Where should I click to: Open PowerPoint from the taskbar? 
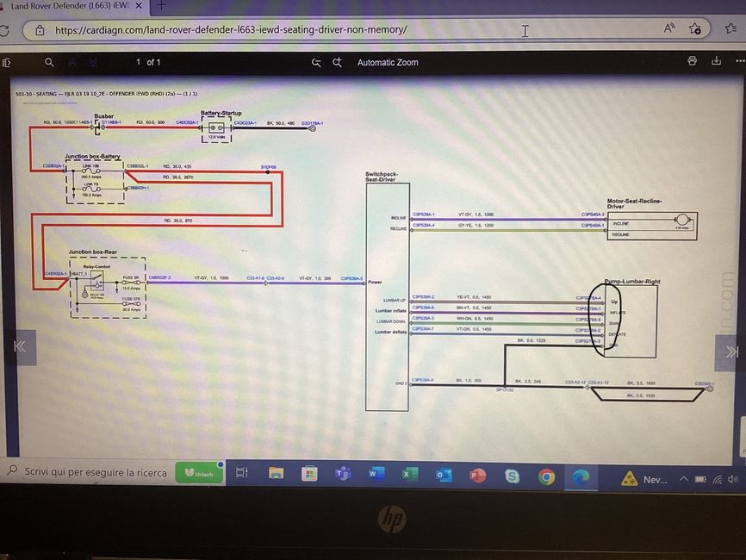477,476
